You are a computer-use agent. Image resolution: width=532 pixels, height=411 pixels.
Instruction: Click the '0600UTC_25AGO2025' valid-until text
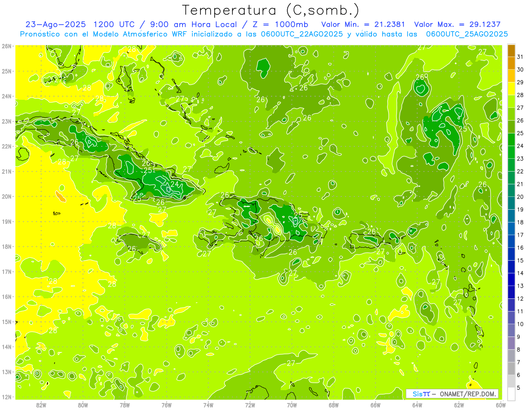pos(467,34)
